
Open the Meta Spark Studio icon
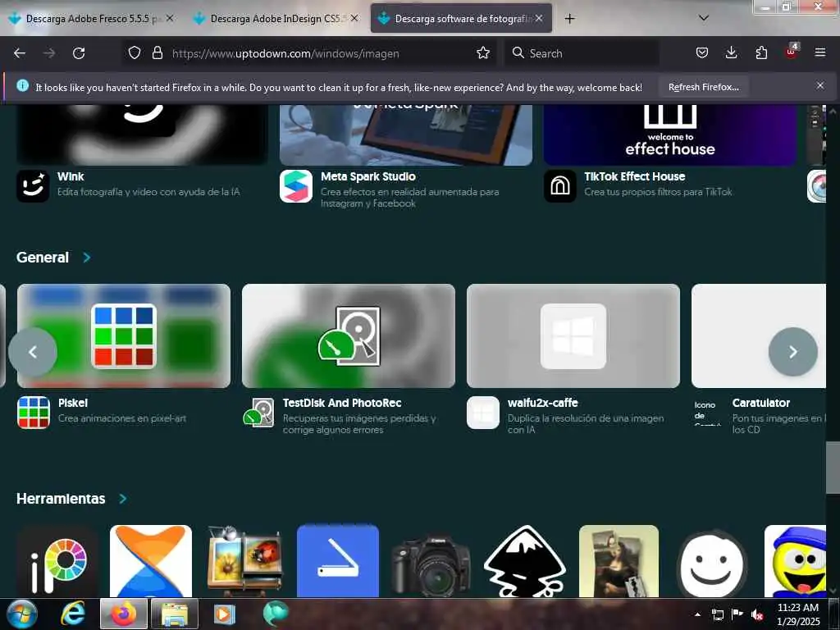[x=295, y=186]
